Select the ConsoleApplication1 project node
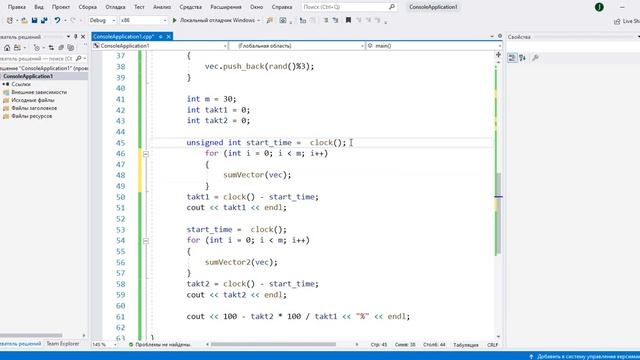This screenshot has height=360, width=640. point(28,76)
